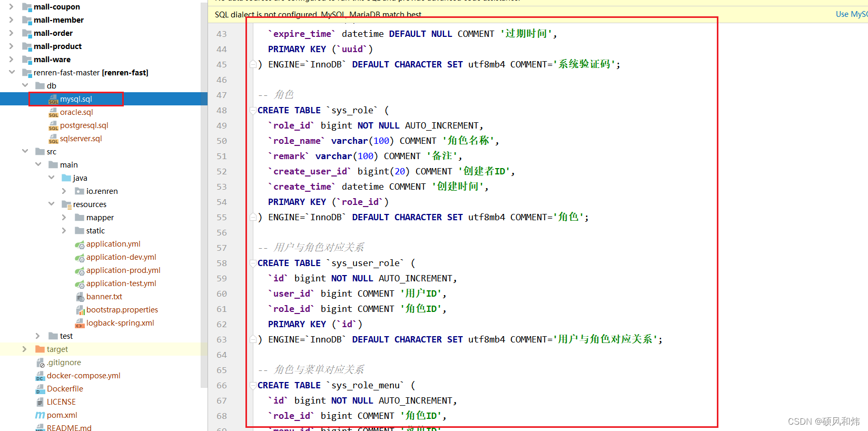
Task: Fold the sys_role CREATE TABLE block
Action: (253, 111)
